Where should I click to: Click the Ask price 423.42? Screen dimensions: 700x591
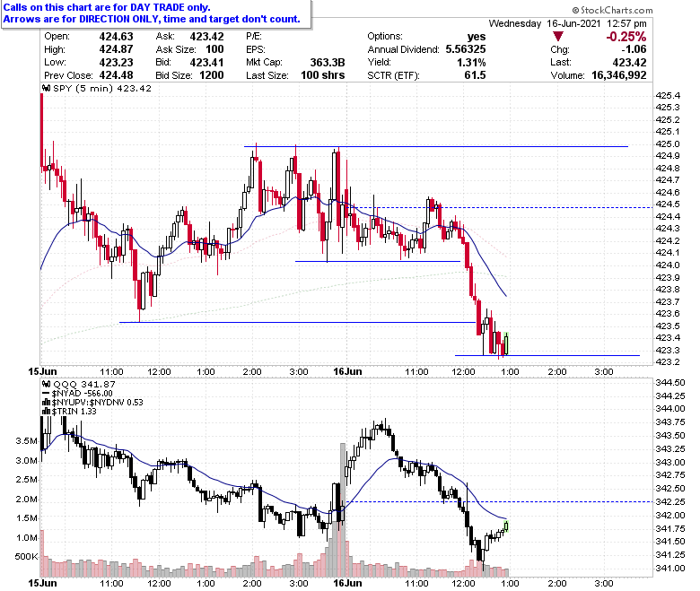pos(206,37)
